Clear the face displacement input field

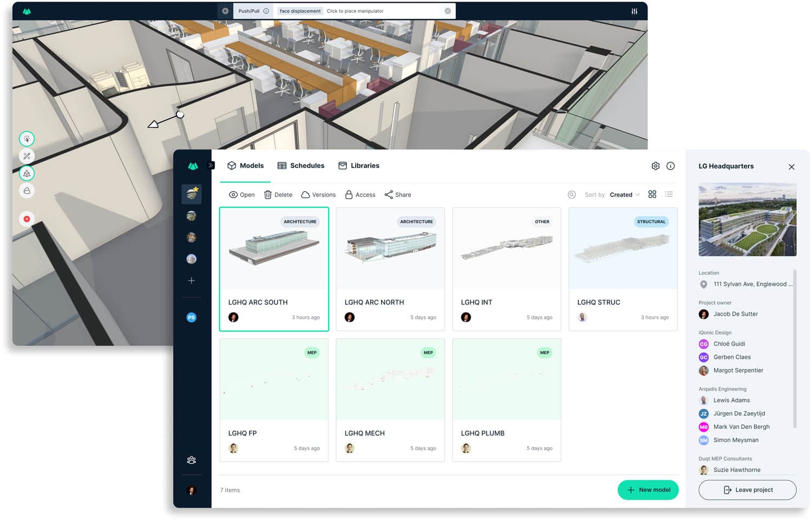point(448,10)
